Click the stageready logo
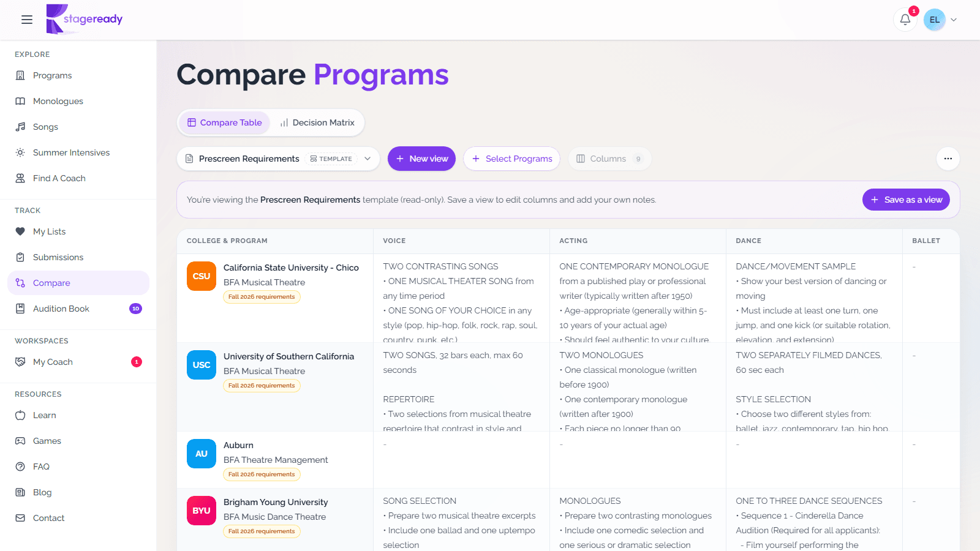This screenshot has height=551, width=980. [x=85, y=19]
